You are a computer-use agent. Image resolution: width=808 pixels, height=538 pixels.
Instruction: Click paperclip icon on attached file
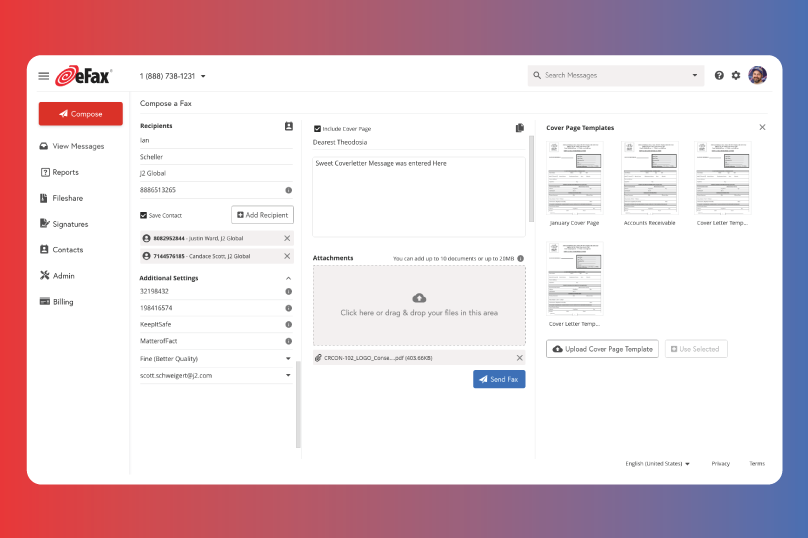(318, 358)
